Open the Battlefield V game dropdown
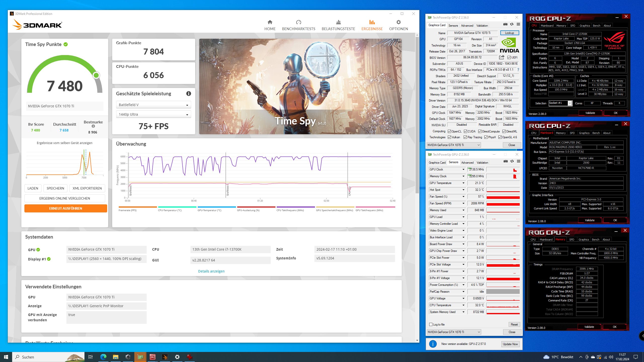Viewport: 644px width, 362px height. pyautogui.click(x=153, y=105)
